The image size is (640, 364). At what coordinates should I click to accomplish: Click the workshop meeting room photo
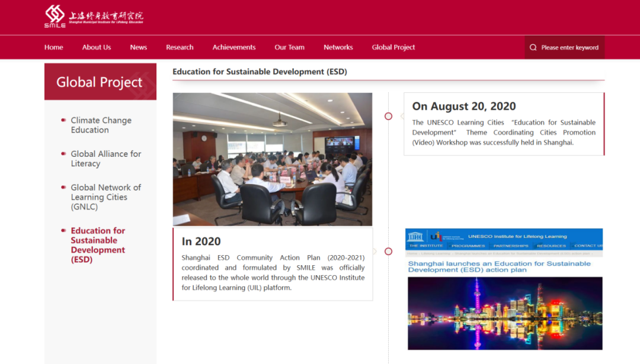272,159
